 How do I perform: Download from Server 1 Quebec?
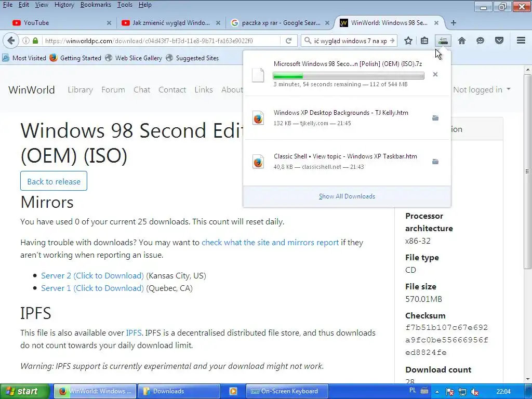(x=92, y=288)
